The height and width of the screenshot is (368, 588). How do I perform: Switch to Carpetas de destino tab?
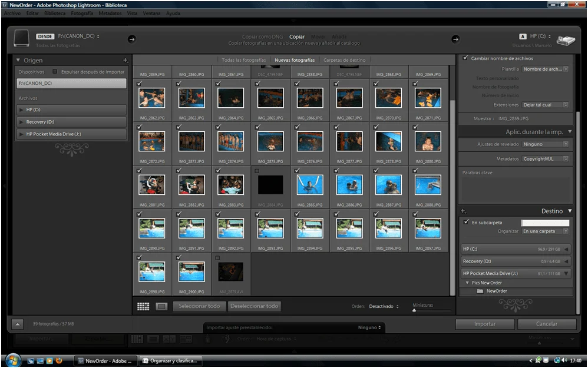pos(344,60)
